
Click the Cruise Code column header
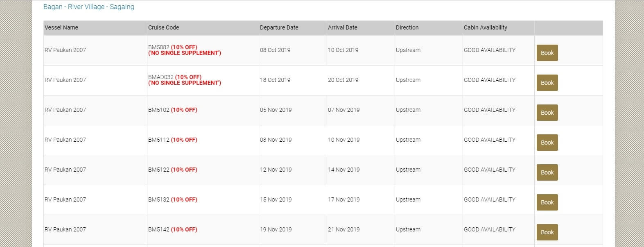pos(163,27)
